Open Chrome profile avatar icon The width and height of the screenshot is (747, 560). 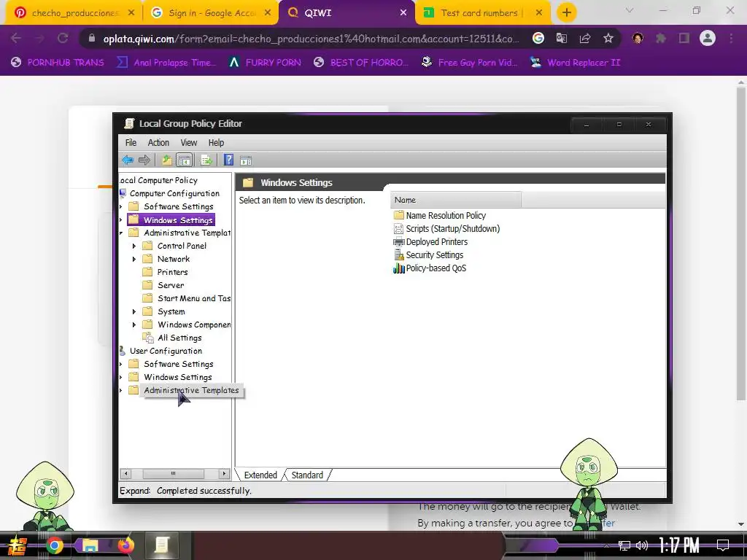click(x=708, y=38)
